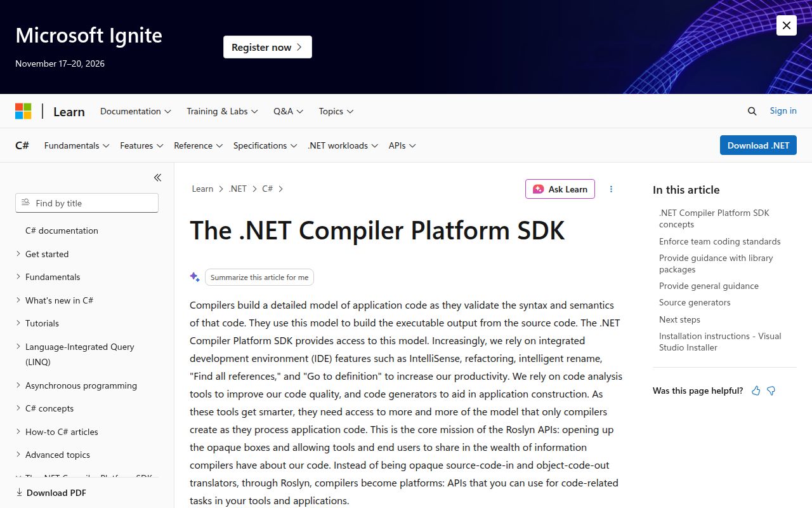This screenshot has height=508, width=812.
Task: Click the .NET breadcrumb link
Action: coord(238,189)
